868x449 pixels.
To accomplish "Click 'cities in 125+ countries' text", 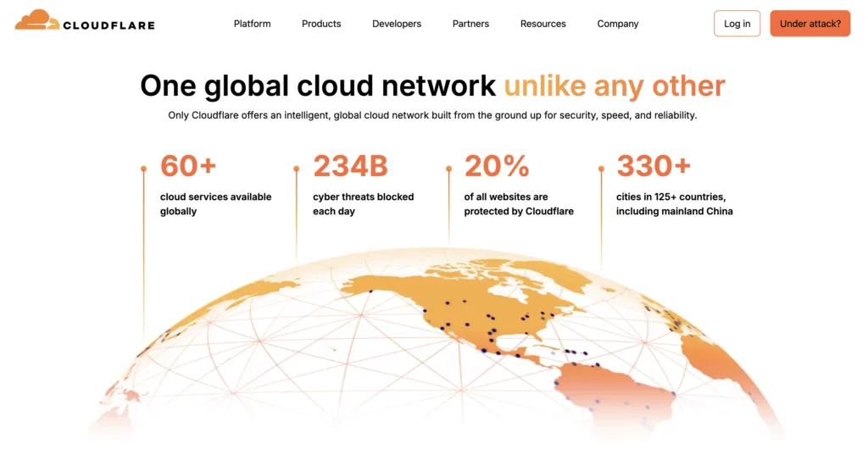I will click(x=674, y=204).
